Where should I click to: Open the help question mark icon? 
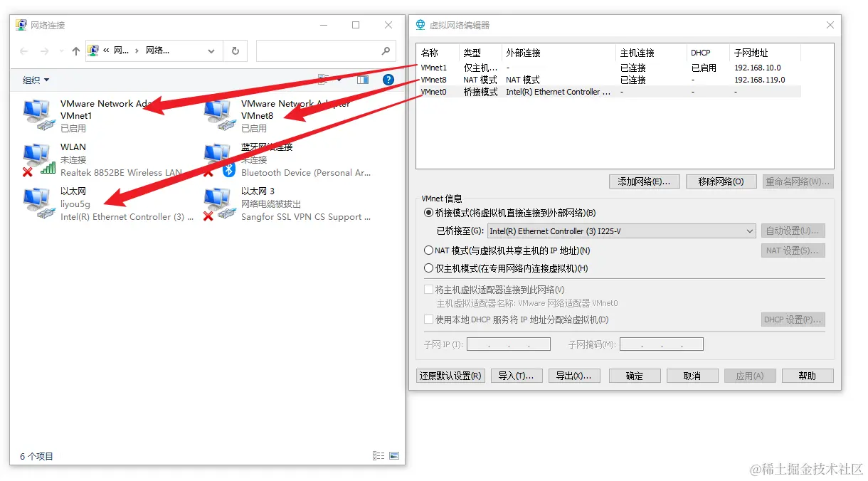point(388,80)
